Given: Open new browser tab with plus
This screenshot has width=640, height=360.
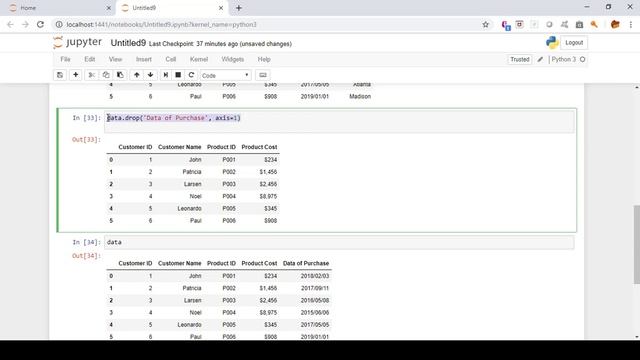Looking at the screenshot, I should [x=239, y=8].
